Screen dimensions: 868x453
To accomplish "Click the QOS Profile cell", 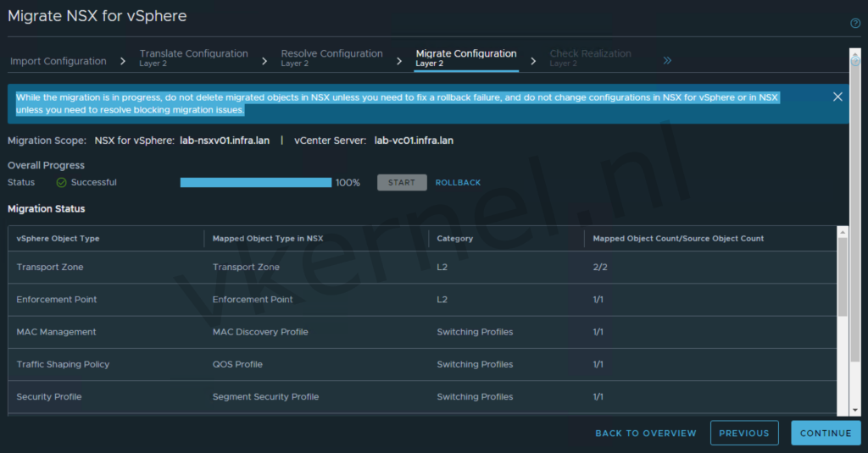I will 237,364.
